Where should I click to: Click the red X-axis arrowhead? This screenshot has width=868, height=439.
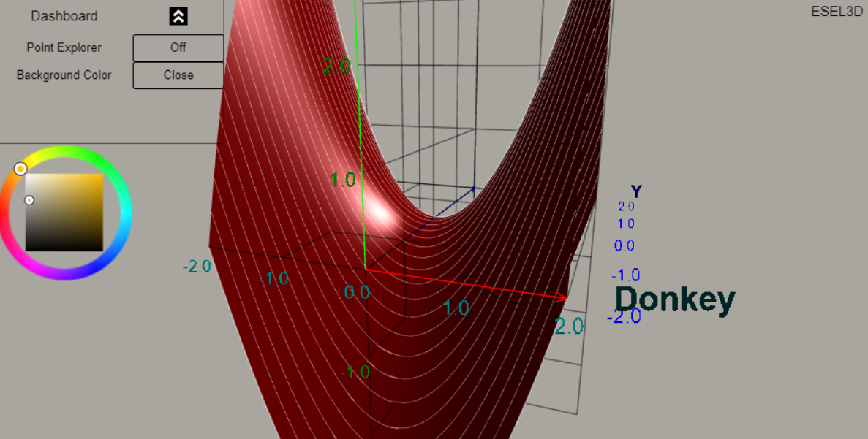coord(560,297)
